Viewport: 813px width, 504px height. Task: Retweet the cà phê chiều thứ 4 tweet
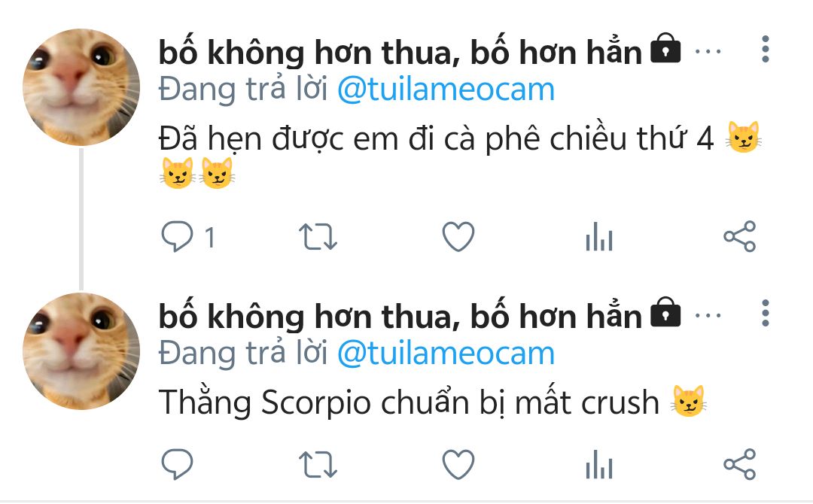click(318, 237)
